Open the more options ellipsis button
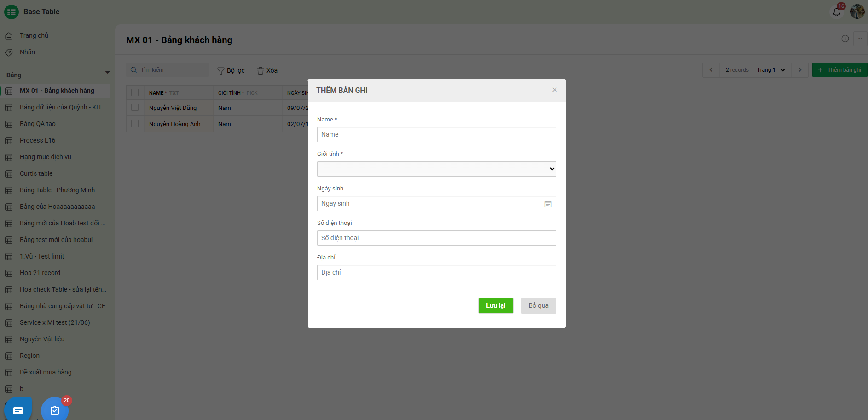This screenshot has height=420, width=868. pyautogui.click(x=860, y=39)
